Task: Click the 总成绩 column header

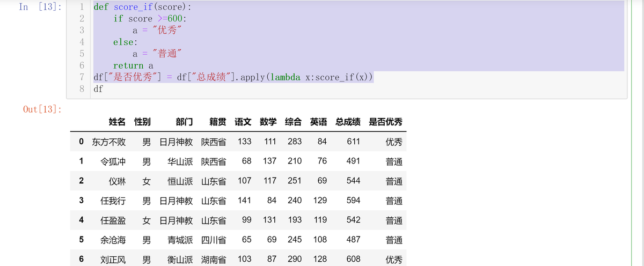Action: tap(348, 122)
